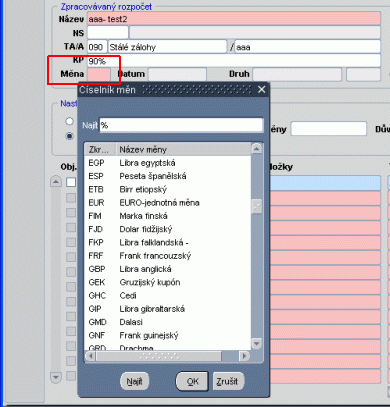This screenshot has width=390, height=407.
Task: Select EUR EURO-jednotná měna row
Action: click(x=168, y=203)
